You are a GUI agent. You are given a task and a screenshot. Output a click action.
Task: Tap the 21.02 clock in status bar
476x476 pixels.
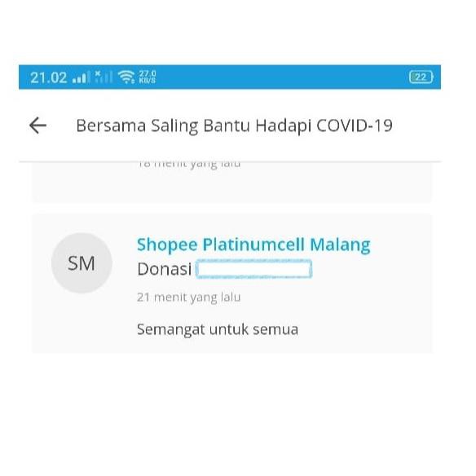(x=49, y=77)
